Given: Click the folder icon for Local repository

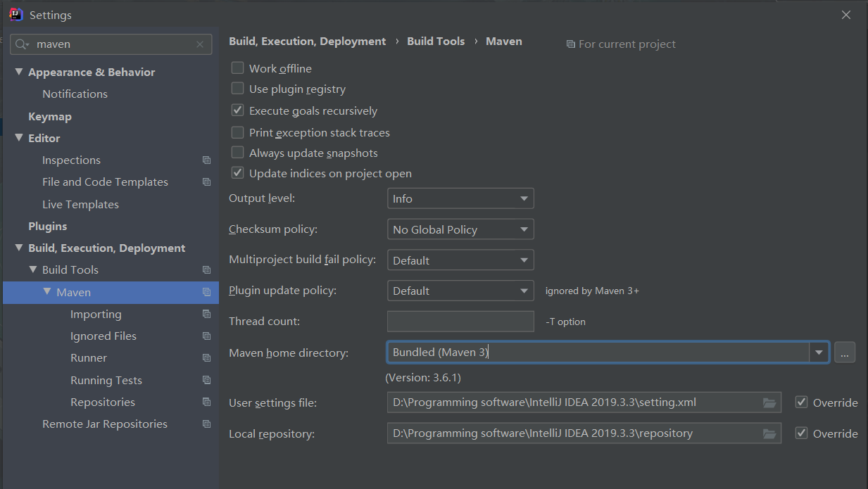Looking at the screenshot, I should (769, 433).
